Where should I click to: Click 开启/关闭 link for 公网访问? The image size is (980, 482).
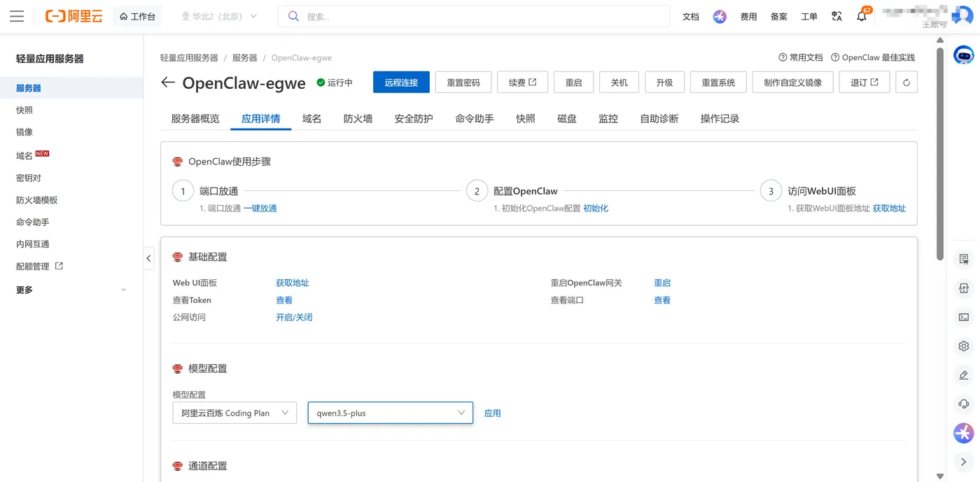point(294,318)
